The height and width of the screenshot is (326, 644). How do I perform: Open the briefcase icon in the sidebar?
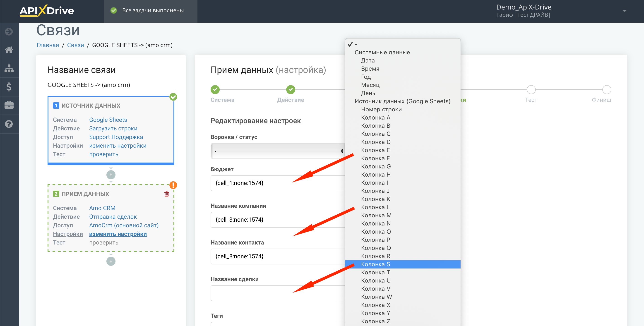(x=9, y=105)
